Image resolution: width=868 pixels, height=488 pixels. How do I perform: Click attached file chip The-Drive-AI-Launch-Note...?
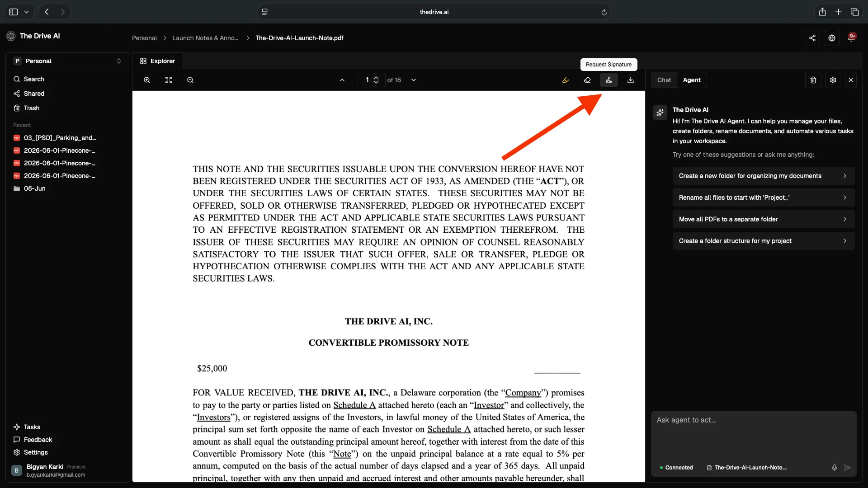pyautogui.click(x=747, y=468)
